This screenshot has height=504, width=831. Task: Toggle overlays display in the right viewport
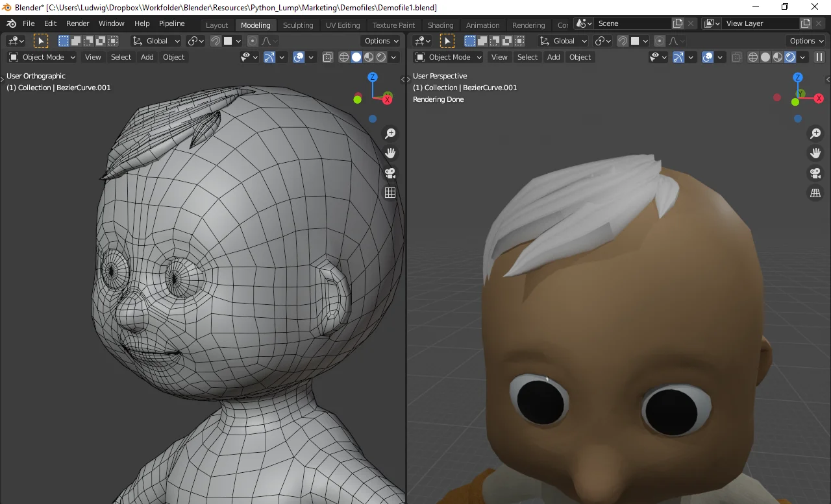708,57
